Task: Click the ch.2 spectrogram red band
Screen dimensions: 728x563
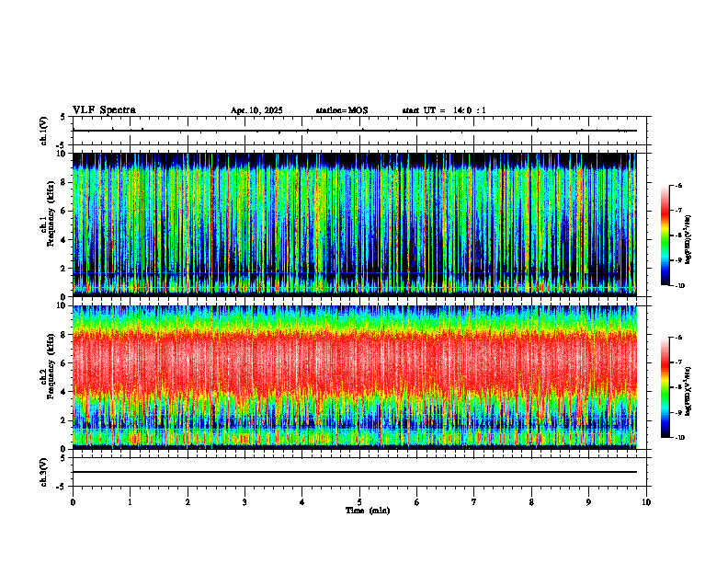Action: (x=354, y=362)
